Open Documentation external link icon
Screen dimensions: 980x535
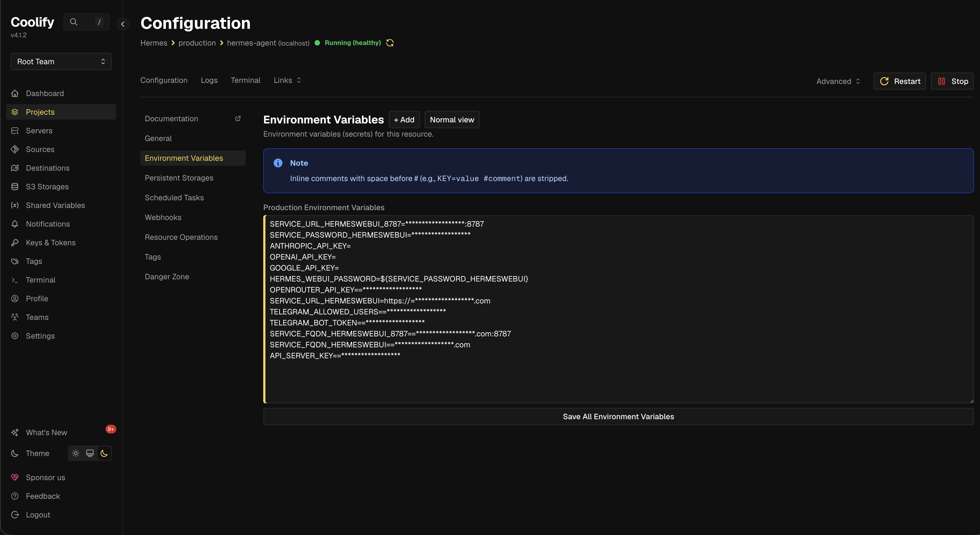pyautogui.click(x=238, y=119)
